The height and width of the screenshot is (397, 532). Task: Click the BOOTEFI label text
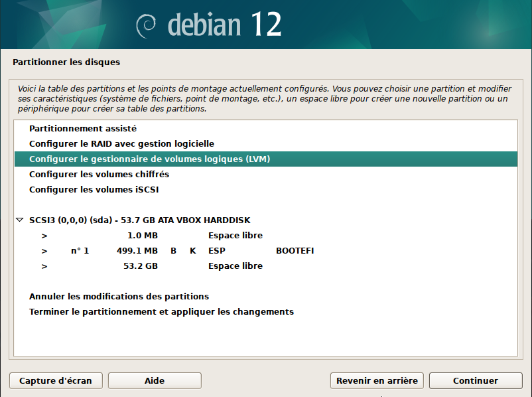pos(295,251)
